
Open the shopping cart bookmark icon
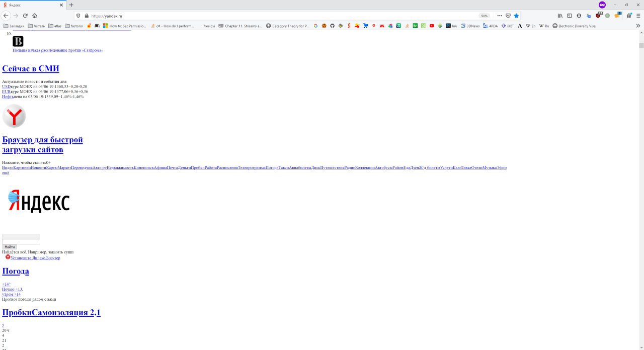click(365, 26)
